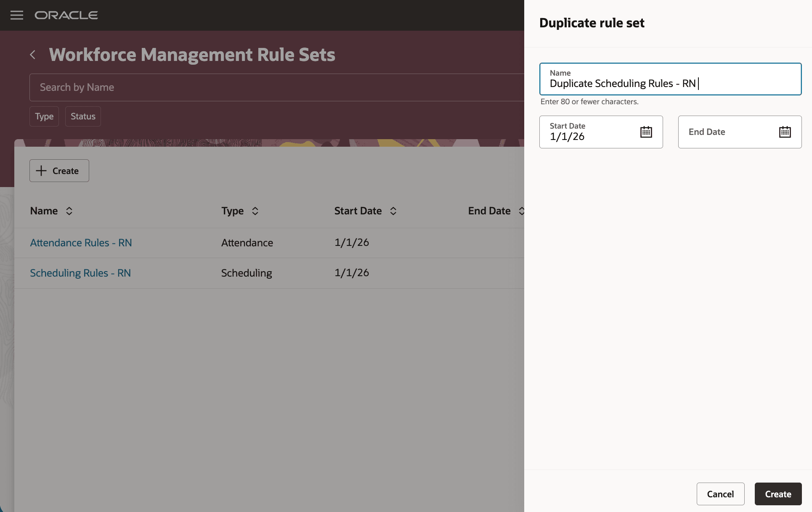Click the plus icon on the Create button
The width and height of the screenshot is (812, 512).
coord(41,171)
